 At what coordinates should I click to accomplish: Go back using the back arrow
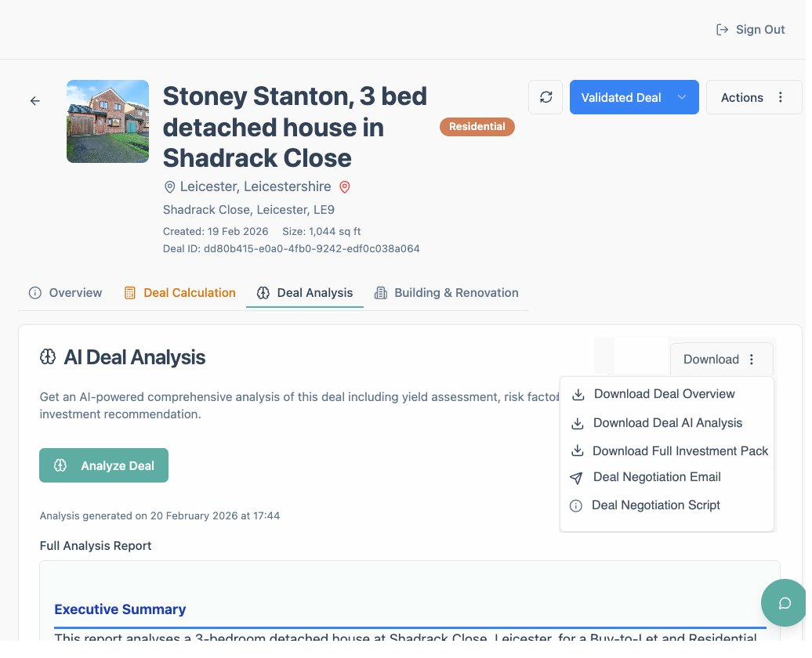point(34,100)
